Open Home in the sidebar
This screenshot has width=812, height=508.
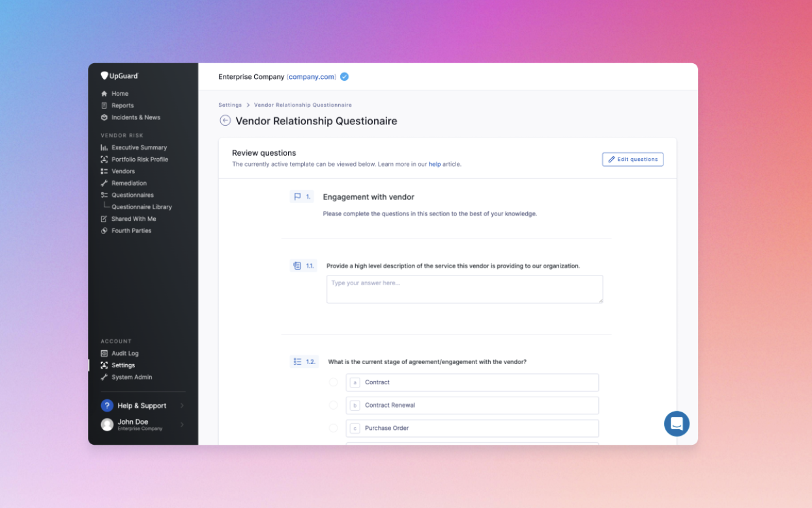(120, 94)
